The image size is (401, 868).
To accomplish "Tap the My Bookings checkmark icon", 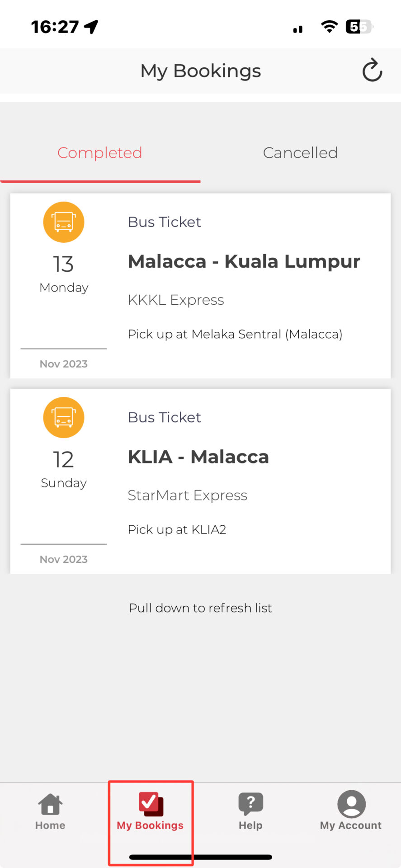I will coord(151,804).
